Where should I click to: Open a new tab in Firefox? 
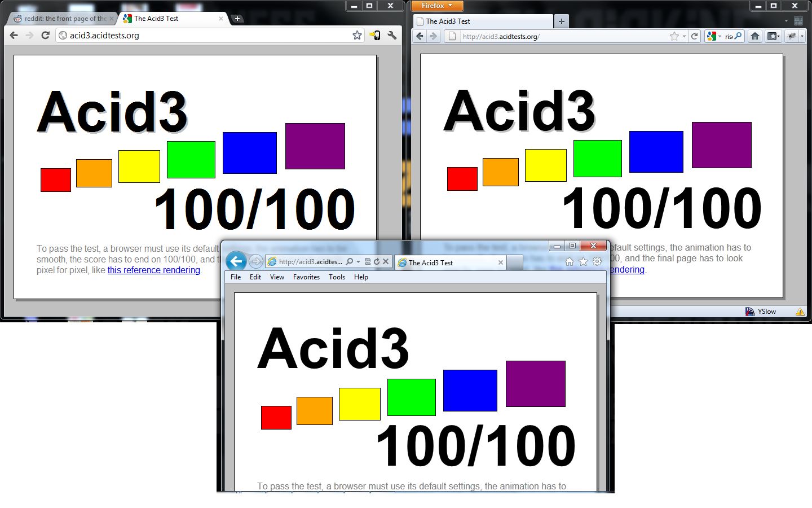click(x=561, y=21)
